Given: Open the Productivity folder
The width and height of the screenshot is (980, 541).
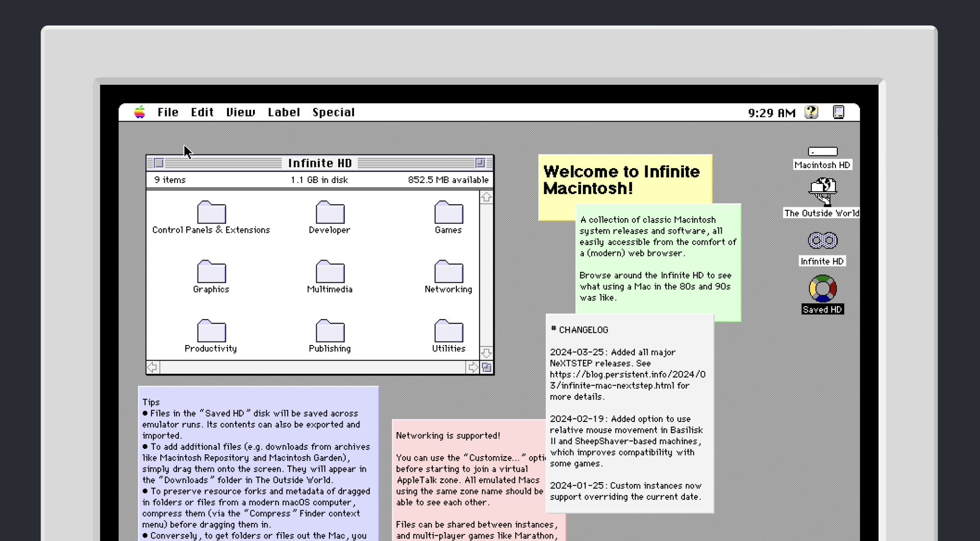Looking at the screenshot, I should [210, 331].
